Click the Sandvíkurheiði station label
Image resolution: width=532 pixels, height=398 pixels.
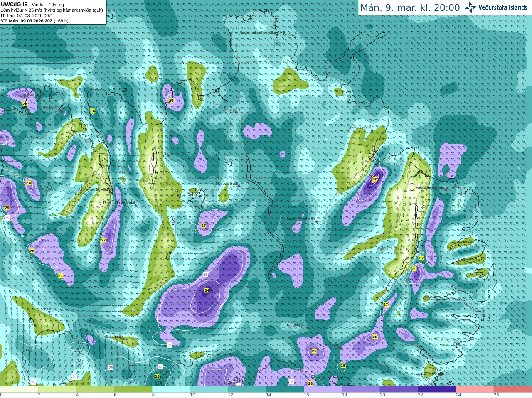point(359,128)
